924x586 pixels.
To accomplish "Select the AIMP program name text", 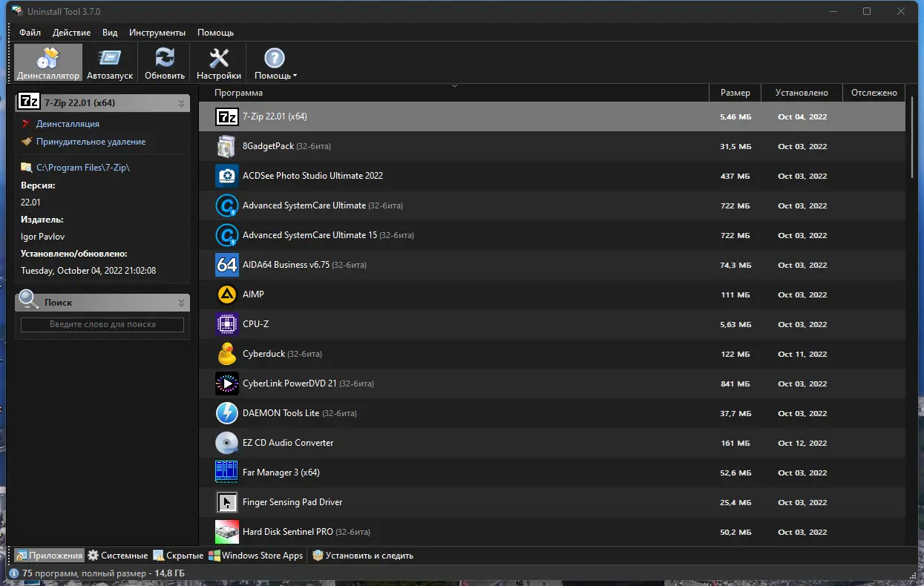I will [x=253, y=294].
